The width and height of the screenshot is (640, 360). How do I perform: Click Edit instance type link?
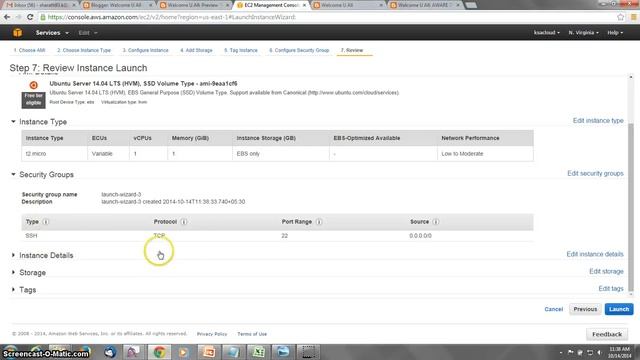[x=598, y=120]
